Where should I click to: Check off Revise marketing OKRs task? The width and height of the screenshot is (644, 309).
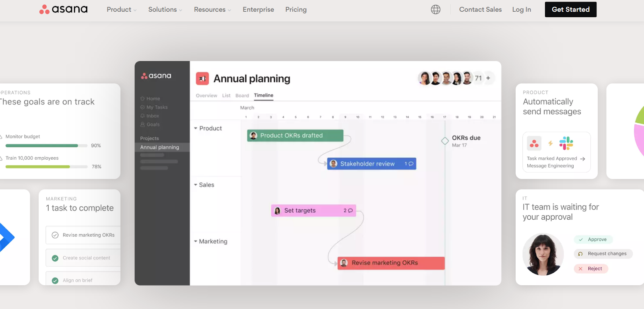(x=55, y=235)
